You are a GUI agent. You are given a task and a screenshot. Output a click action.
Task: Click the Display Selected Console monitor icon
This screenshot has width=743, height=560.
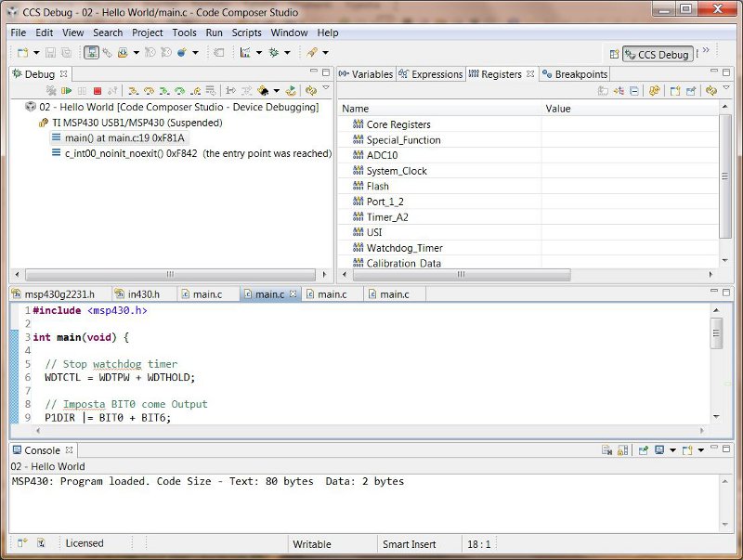(659, 450)
